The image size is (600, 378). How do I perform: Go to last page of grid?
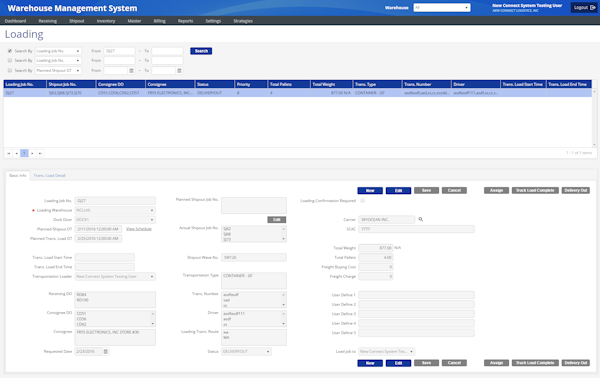[40, 153]
